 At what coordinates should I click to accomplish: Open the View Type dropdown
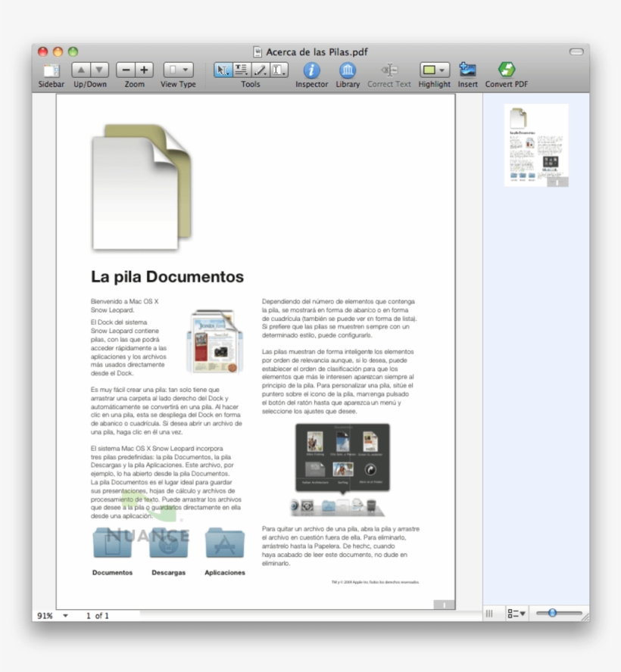coord(179,69)
